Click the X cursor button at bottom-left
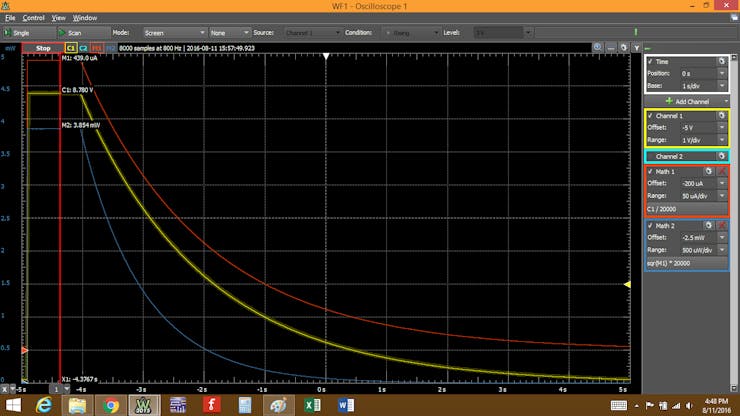Image resolution: width=740 pixels, height=416 pixels. pos(4,389)
